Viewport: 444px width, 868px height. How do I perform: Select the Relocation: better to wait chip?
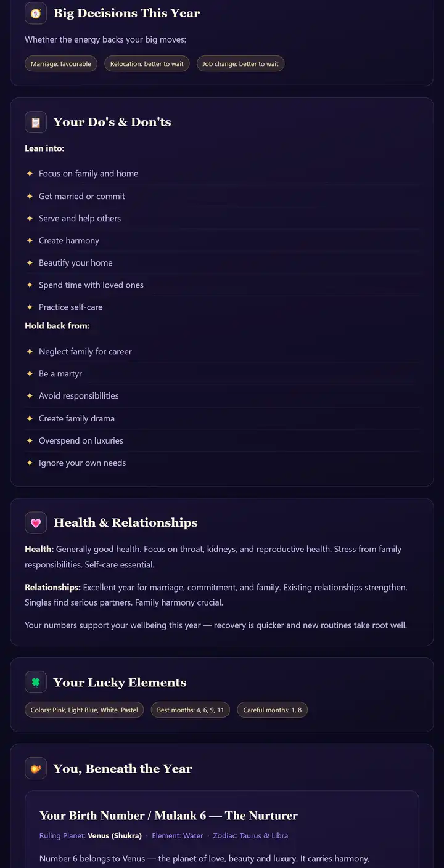point(147,64)
